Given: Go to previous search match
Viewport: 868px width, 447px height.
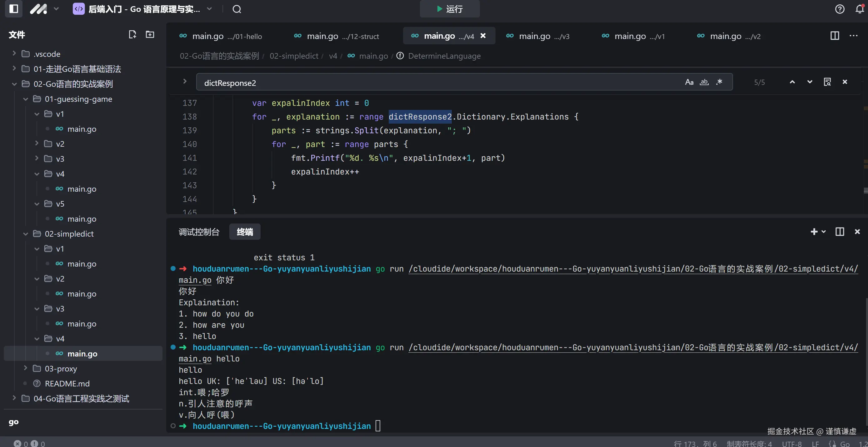Looking at the screenshot, I should point(792,82).
